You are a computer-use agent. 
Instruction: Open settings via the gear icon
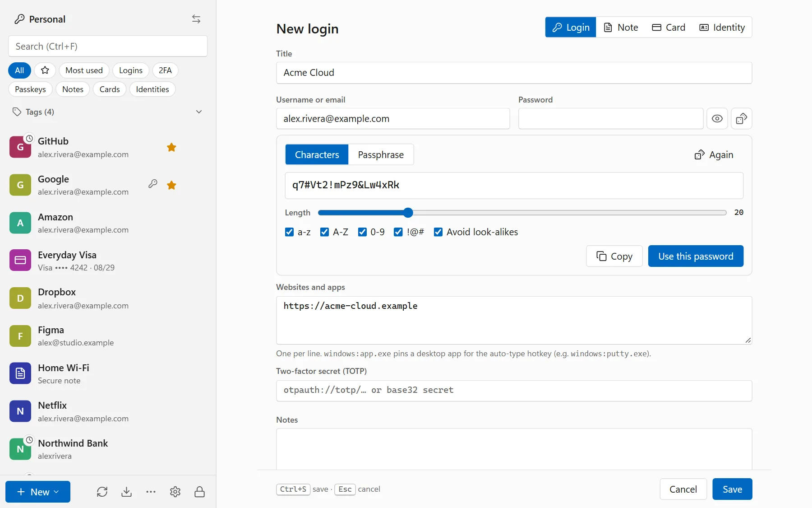(x=175, y=492)
